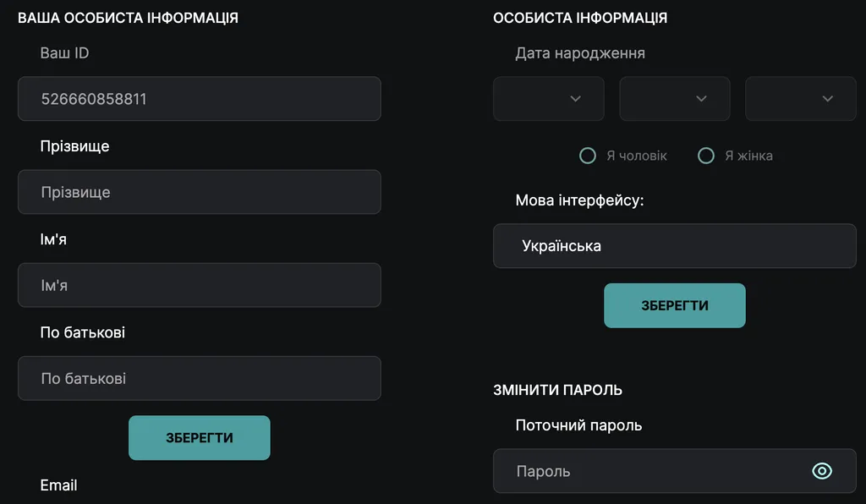This screenshot has height=504, width=866.
Task: Open the birth month dropdown
Action: 674,99
